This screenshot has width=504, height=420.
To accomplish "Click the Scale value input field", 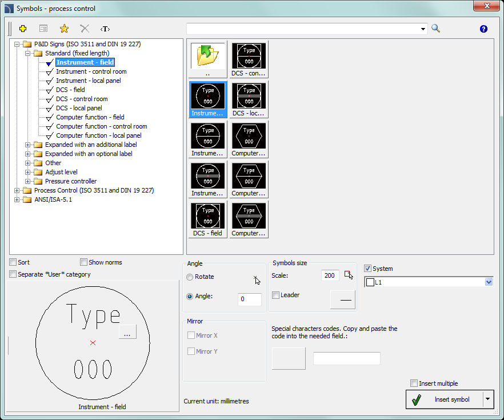I will 330,275.
